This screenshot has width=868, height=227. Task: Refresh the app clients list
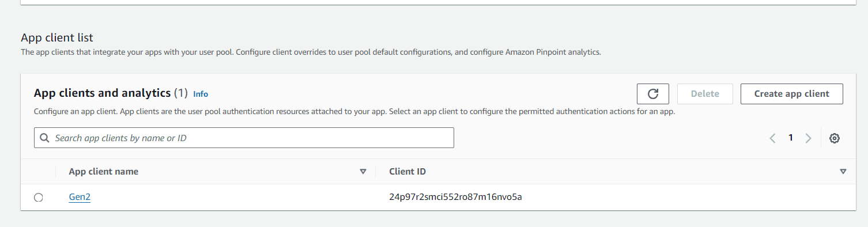pyautogui.click(x=652, y=94)
